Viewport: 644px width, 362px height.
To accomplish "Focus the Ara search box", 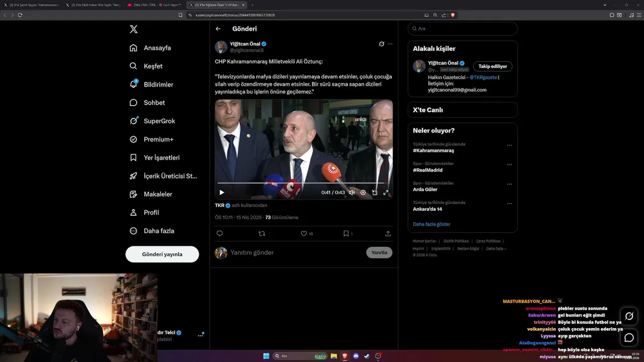I will tap(462, 29).
